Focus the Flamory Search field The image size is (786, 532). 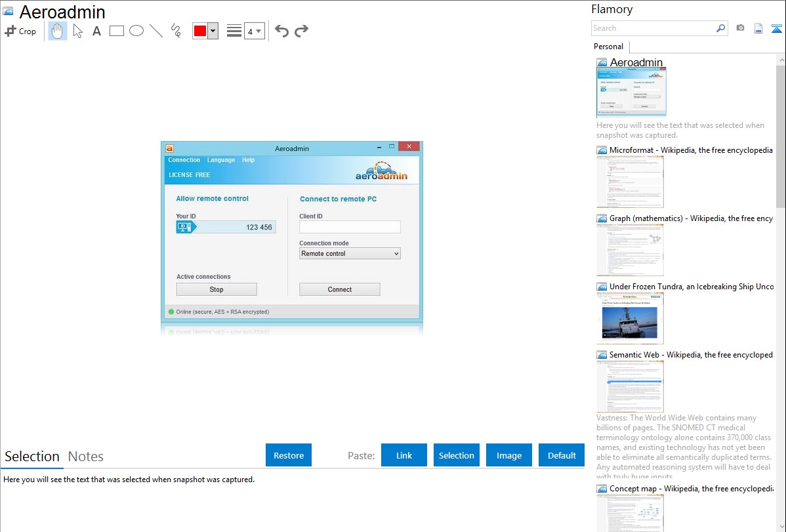653,28
